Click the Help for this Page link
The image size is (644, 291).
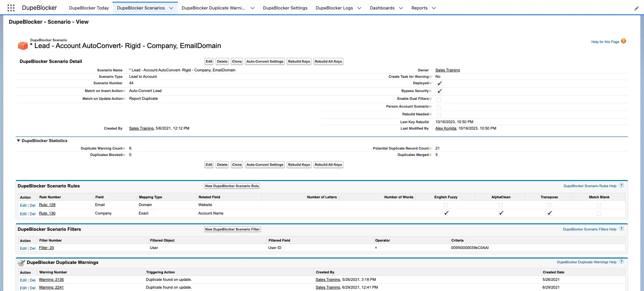coord(605,42)
